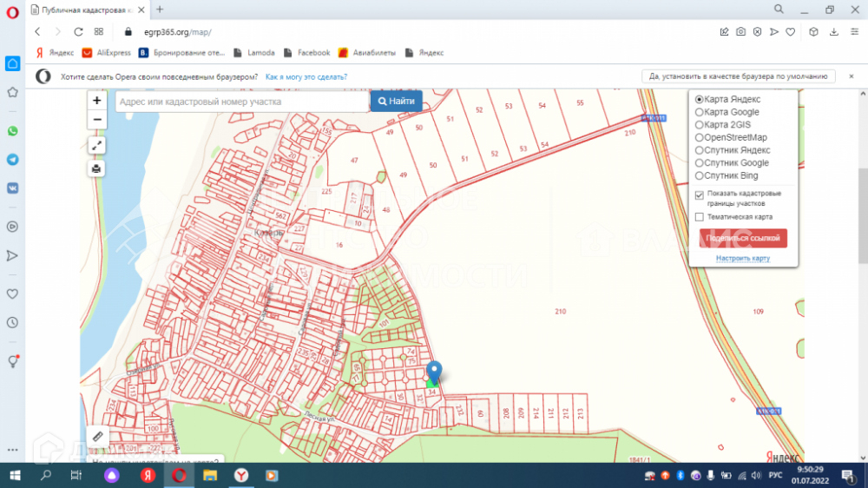The image size is (868, 488).
Task: Open WhatsApp in Opera sidebar
Action: (x=12, y=131)
